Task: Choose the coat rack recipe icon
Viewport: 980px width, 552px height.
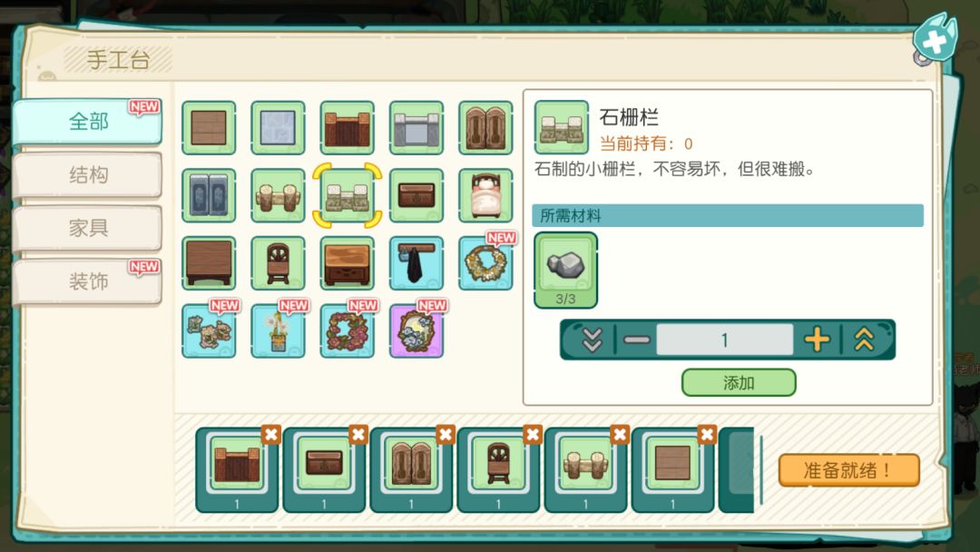Action: click(416, 262)
